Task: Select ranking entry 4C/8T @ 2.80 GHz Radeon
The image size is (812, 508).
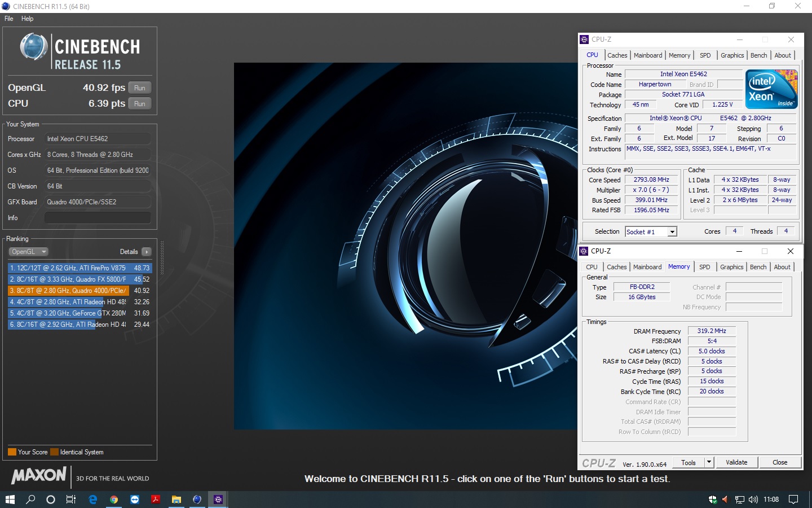Action: [x=80, y=302]
